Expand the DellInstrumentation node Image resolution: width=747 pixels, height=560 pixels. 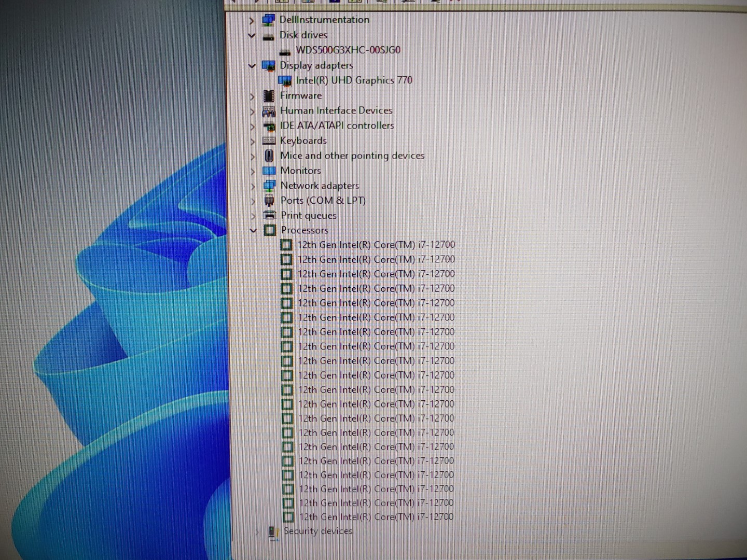click(252, 21)
